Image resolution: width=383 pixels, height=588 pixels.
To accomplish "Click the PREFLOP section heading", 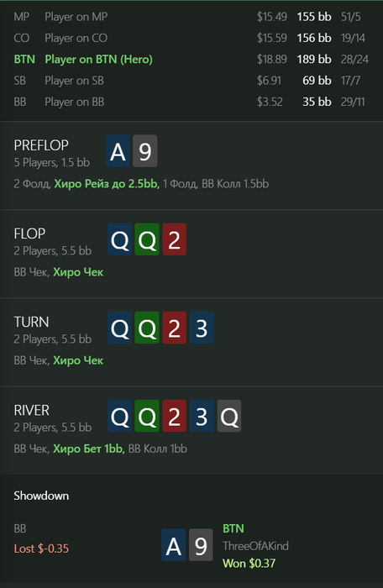I will (41, 145).
